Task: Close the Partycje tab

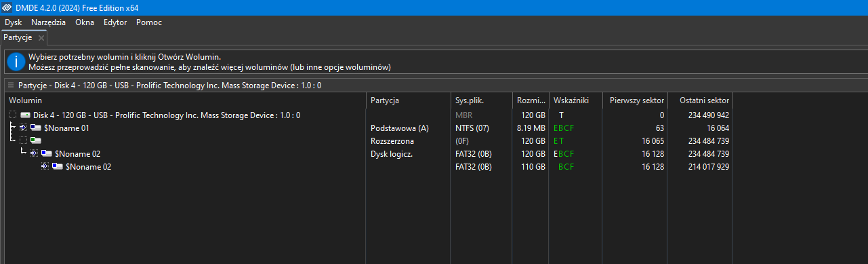Action: tap(41, 38)
